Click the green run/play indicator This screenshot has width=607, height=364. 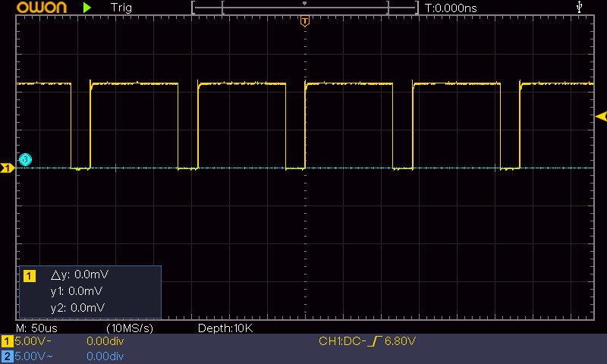pyautogui.click(x=87, y=8)
